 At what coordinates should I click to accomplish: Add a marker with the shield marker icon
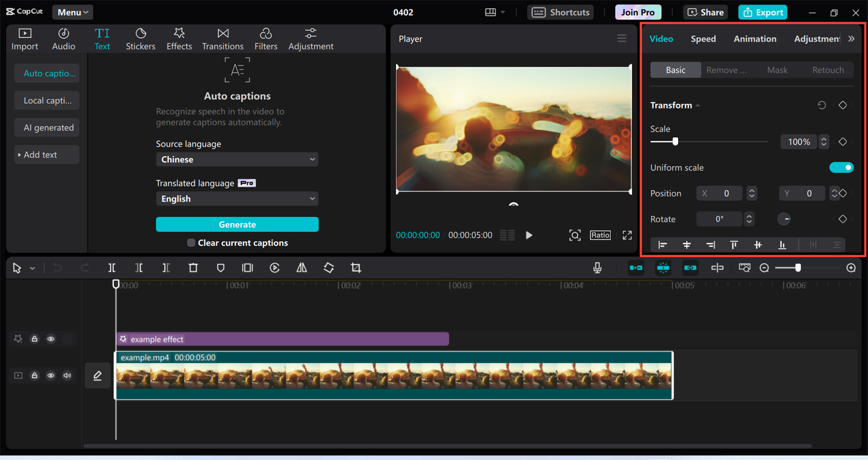tap(220, 268)
